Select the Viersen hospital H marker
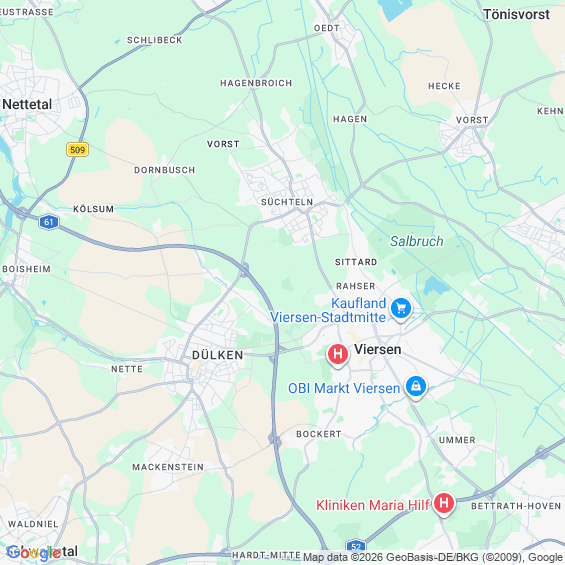Viewport: 565px width, 565px height. pos(338,355)
